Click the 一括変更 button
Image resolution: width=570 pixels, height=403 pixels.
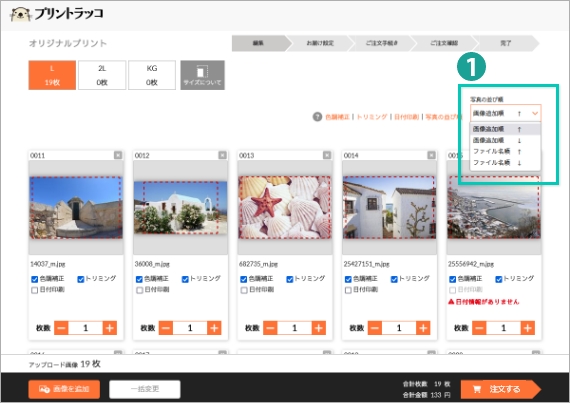pos(145,389)
